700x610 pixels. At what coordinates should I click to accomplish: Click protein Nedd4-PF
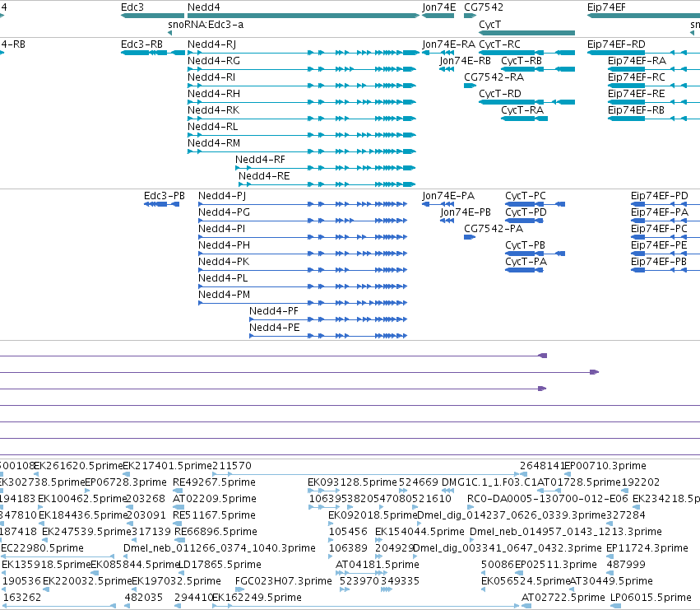(x=274, y=311)
